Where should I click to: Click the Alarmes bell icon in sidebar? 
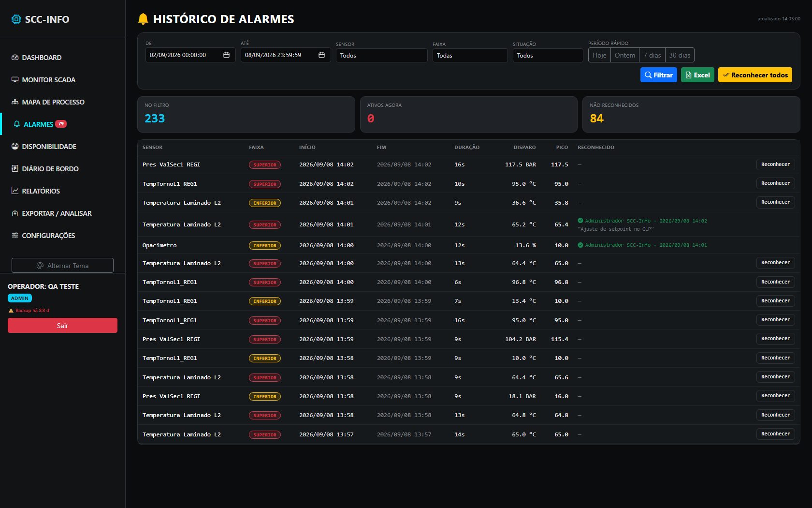click(x=17, y=124)
